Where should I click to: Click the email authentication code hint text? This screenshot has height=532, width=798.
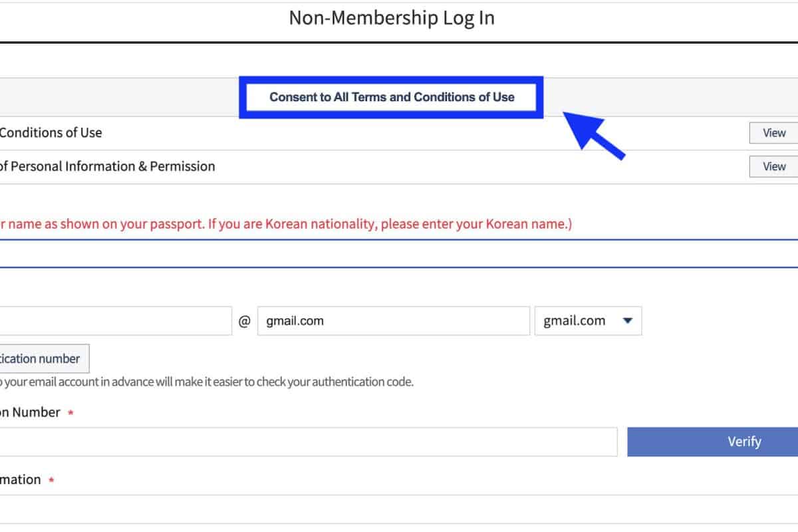tap(206, 382)
